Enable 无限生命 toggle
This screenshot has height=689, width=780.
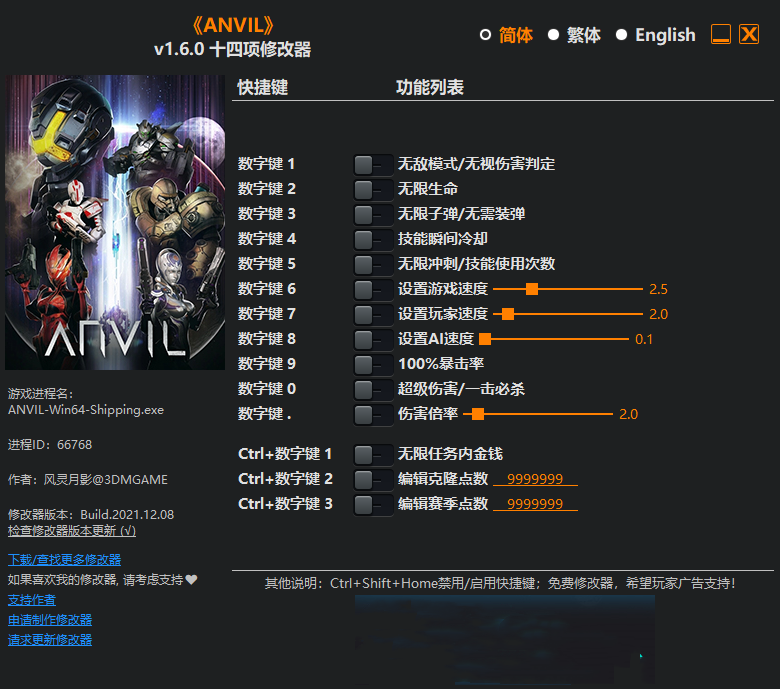pyautogui.click(x=373, y=190)
